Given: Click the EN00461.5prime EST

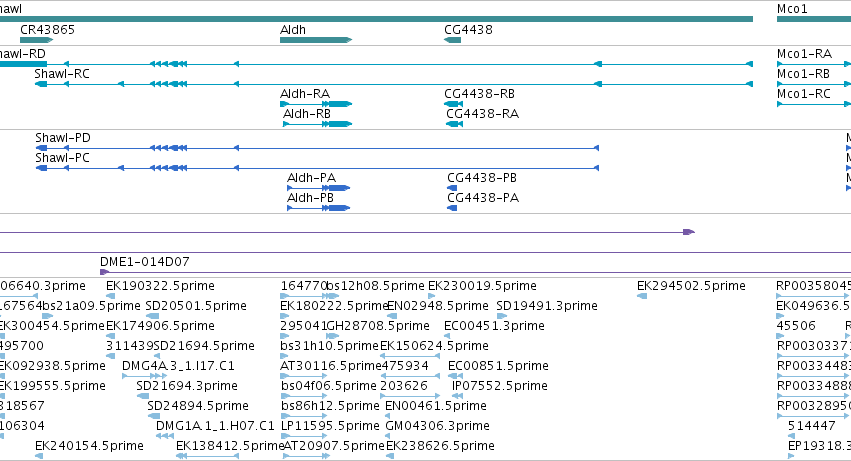Looking at the screenshot, I should coord(436,406).
